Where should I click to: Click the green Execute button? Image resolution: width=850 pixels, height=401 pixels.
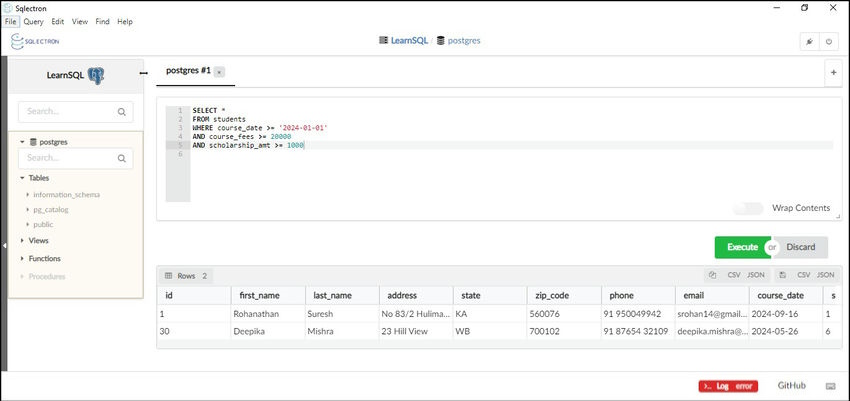tap(741, 247)
